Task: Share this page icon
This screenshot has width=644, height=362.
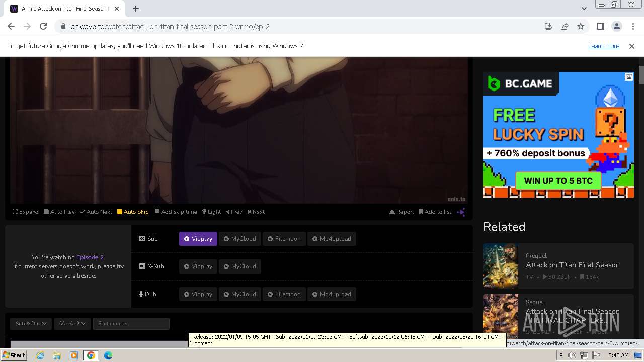Action: point(565,26)
